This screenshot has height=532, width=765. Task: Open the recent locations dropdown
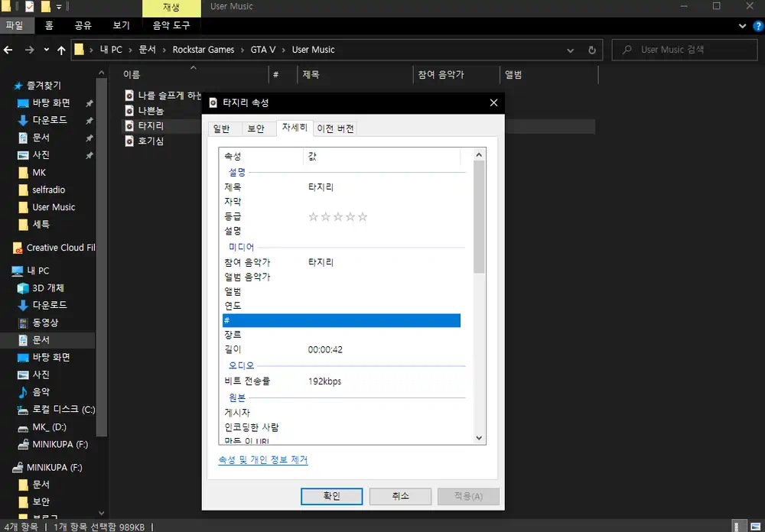coord(47,50)
